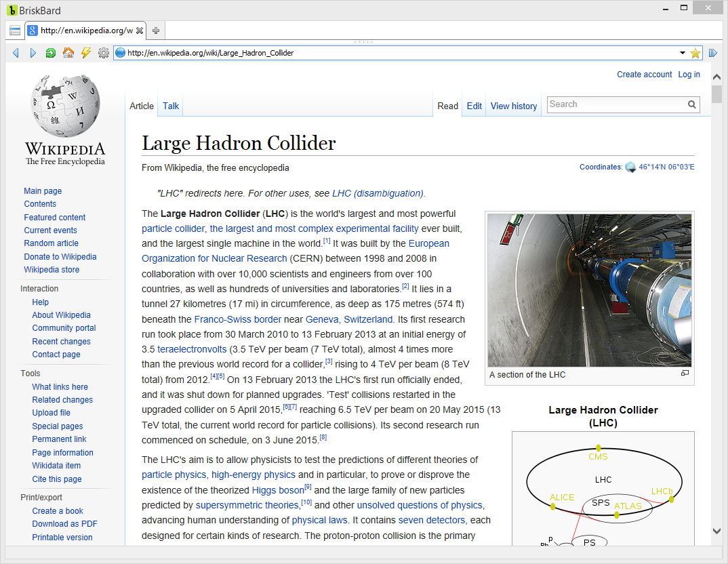Click the side panel toggle at the address bar's right end
This screenshot has height=564, width=728.
(x=713, y=53)
